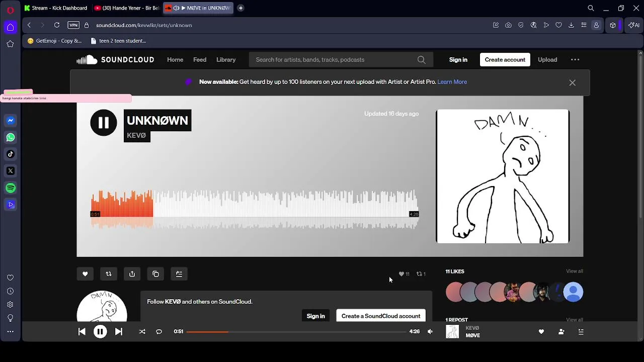Screen dimensions: 644x362
Task: Click Create account in the header
Action: point(505,59)
